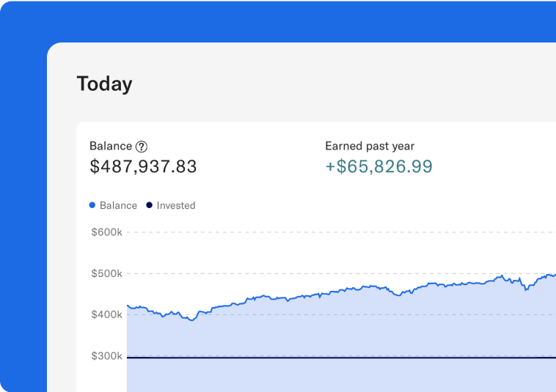The height and width of the screenshot is (392, 556).
Task: Click the $600k dashed gridline
Action: [330, 232]
